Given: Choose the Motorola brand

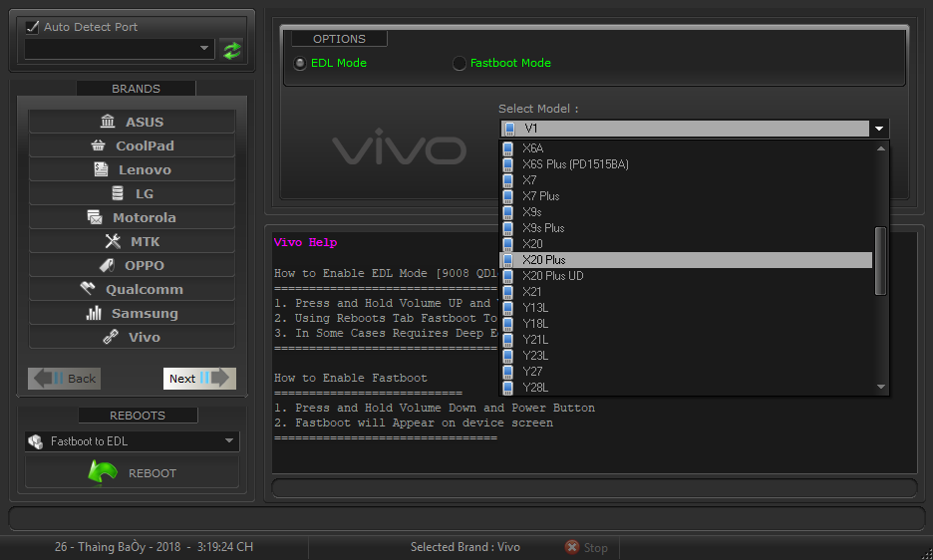Looking at the screenshot, I should pos(133,217).
